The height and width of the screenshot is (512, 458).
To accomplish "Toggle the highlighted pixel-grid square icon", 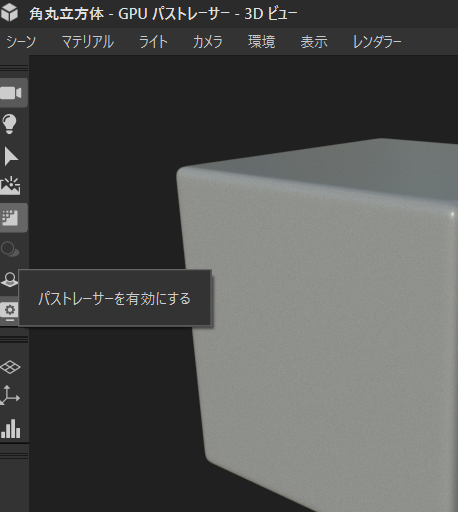I will click(11, 218).
